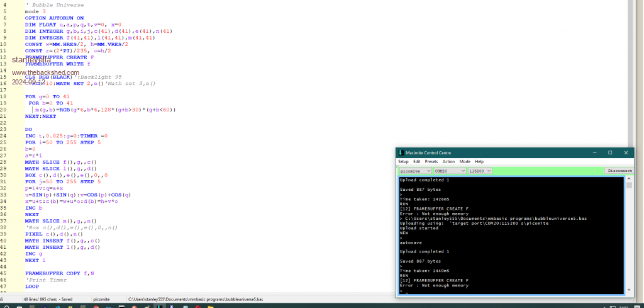
Task: Click the terminal scrollbar thumb
Action: click(x=629, y=185)
